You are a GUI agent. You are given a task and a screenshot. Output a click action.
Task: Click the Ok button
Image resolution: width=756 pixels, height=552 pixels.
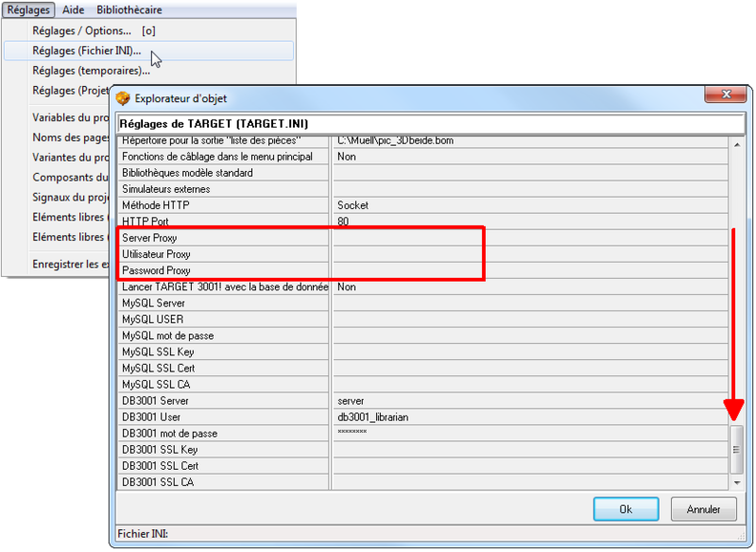coord(626,509)
